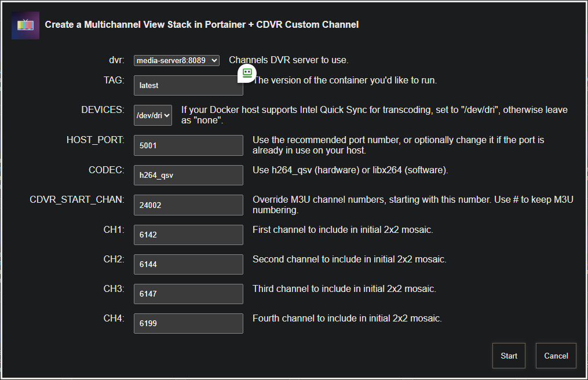Screen dimensions: 588x380
Task: Open the dvr server dropdown
Action: (x=176, y=60)
